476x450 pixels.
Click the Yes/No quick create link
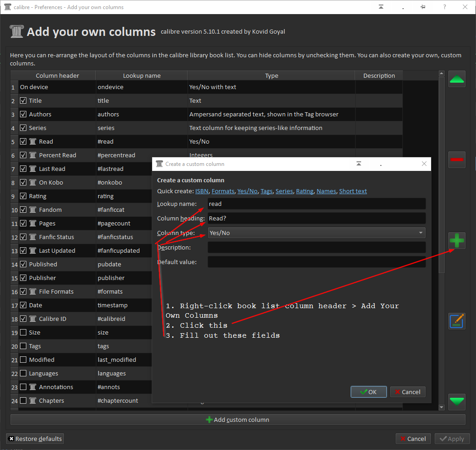pyautogui.click(x=248, y=191)
